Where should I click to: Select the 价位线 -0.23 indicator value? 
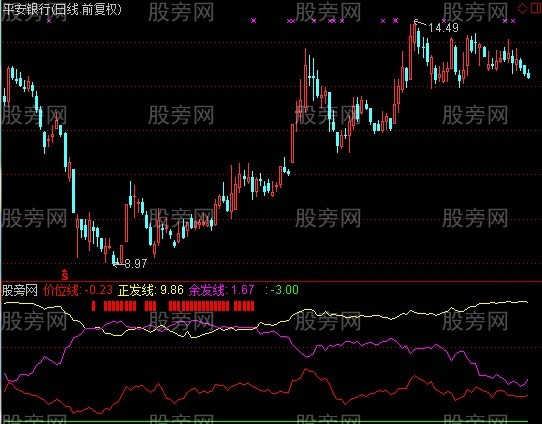[x=78, y=290]
